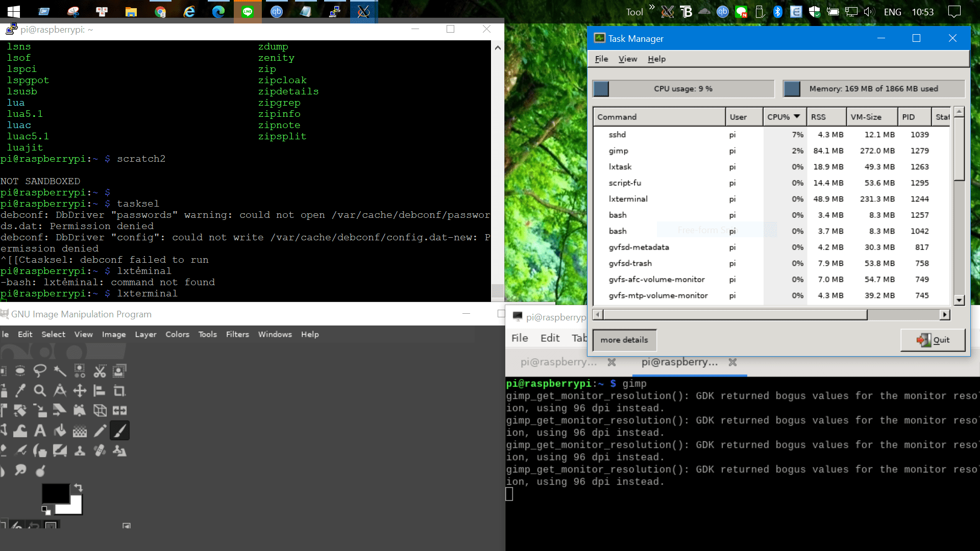Select the Text tool

click(40, 431)
